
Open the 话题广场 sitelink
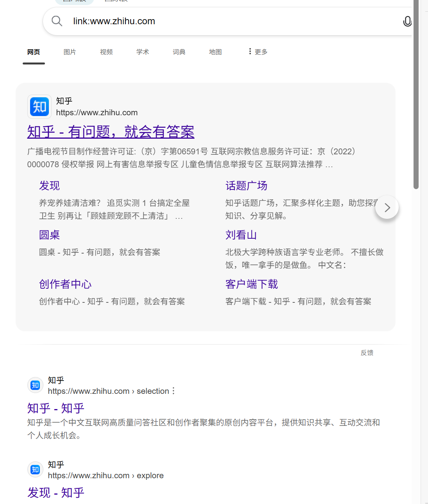(x=246, y=186)
